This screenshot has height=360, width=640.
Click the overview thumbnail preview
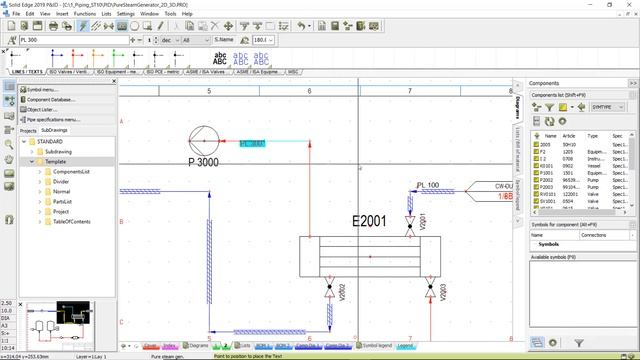point(60,326)
